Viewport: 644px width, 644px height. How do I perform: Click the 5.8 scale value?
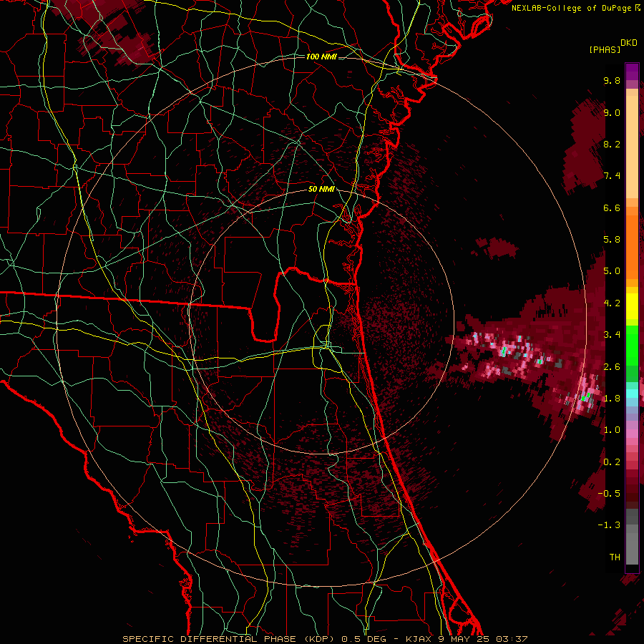coord(612,240)
